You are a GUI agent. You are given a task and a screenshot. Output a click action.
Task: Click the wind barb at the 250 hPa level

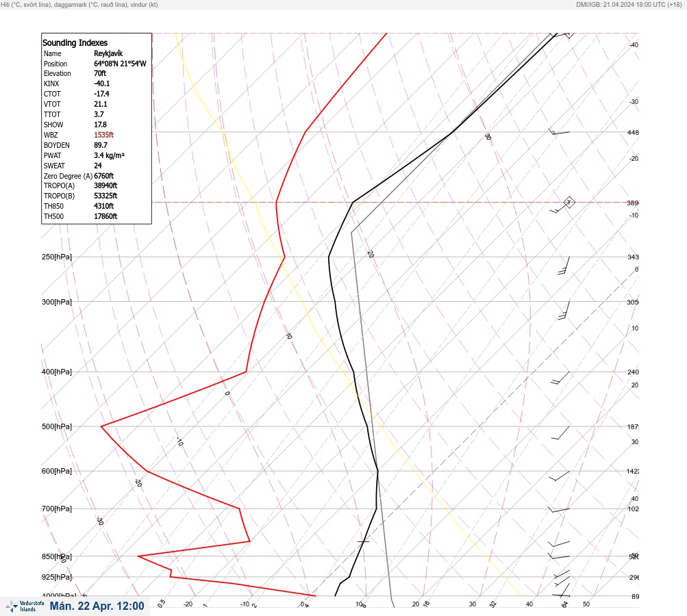coord(564,266)
